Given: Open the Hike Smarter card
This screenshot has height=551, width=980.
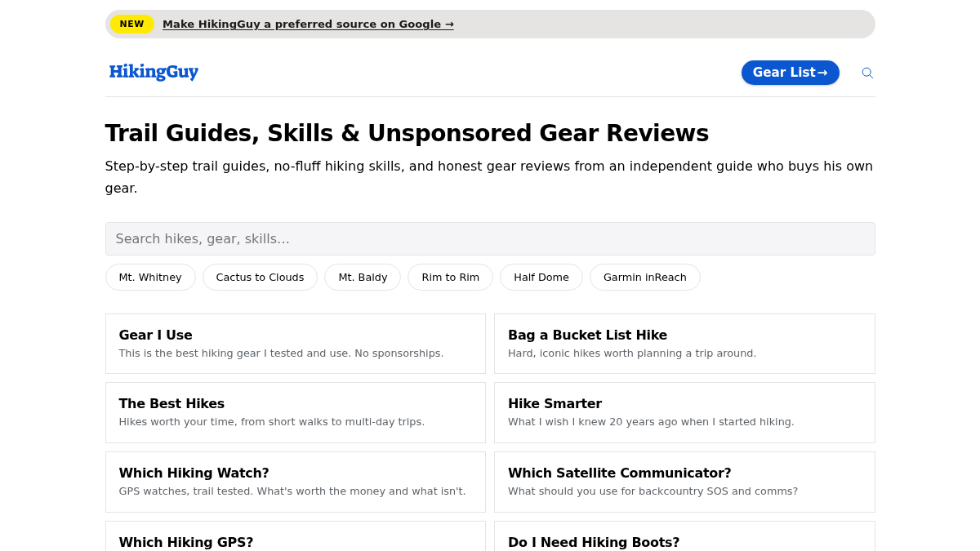Looking at the screenshot, I should [x=684, y=412].
